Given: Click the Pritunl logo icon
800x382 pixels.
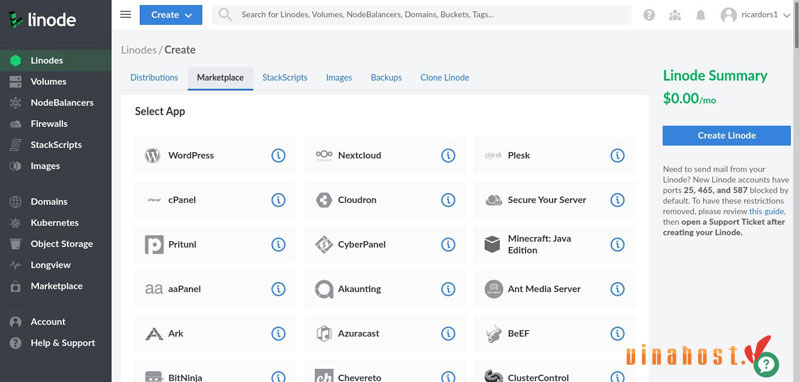Looking at the screenshot, I should (x=154, y=244).
